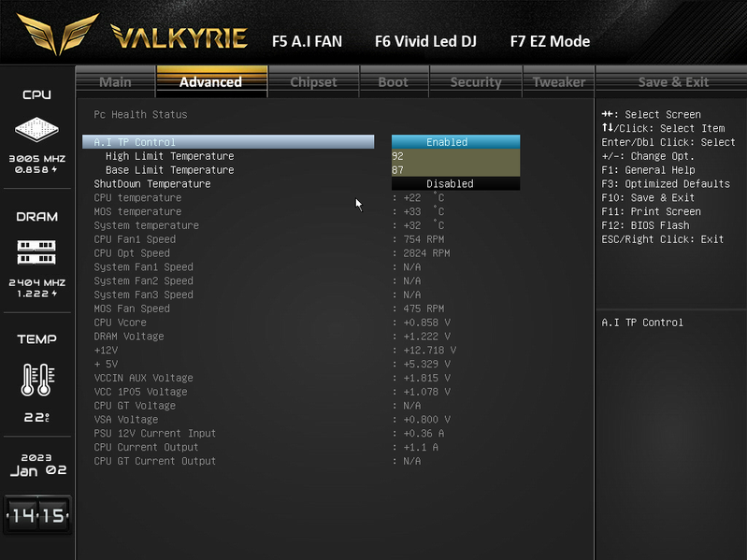Click the DRAM memory modules icon

pos(36,251)
